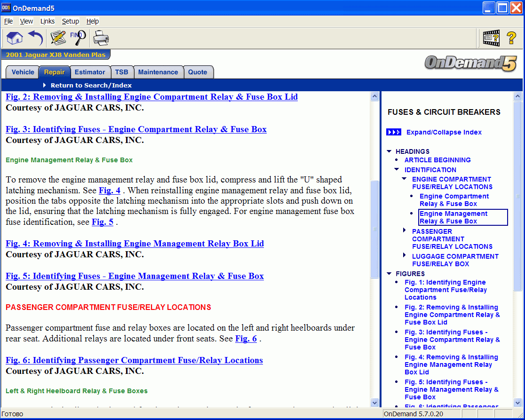Click the yellow question mark help icon
Screen dimensions: 525x420
coord(511,38)
